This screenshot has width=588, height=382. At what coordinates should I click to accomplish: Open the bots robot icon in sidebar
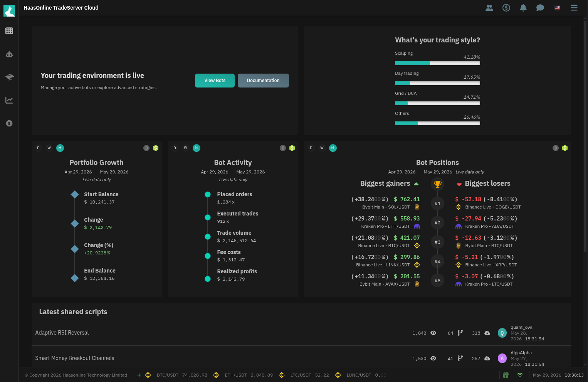pos(9,54)
